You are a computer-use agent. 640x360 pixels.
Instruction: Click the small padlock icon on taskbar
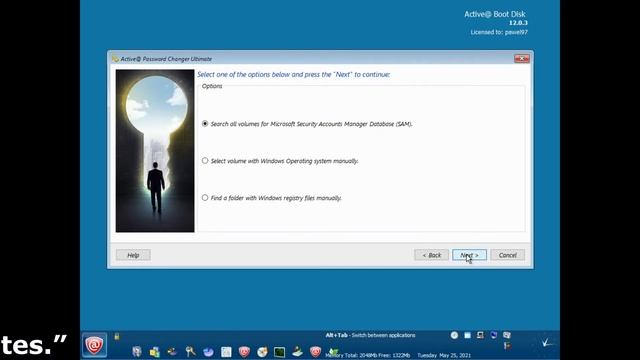[x=117, y=336]
